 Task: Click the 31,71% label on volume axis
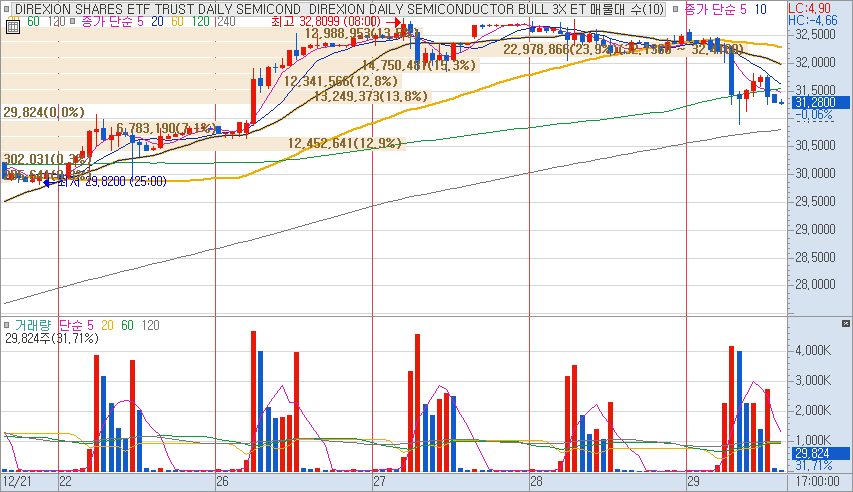[813, 466]
